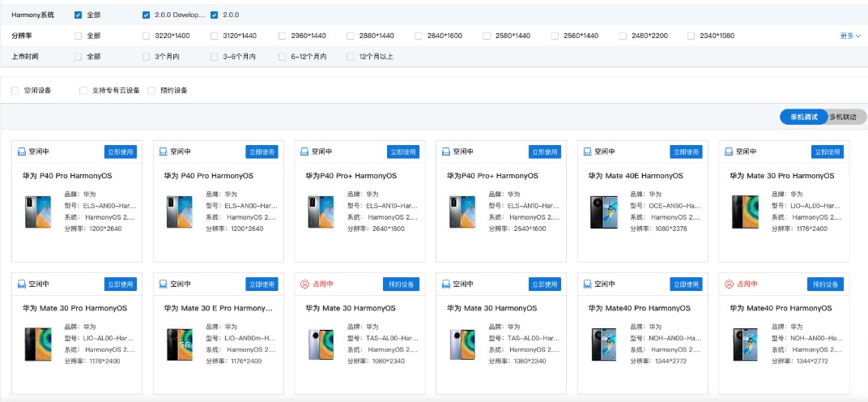Image resolution: width=868 pixels, height=402 pixels.
Task: Check the 2580*1440 resolution filter
Action: pyautogui.click(x=487, y=36)
